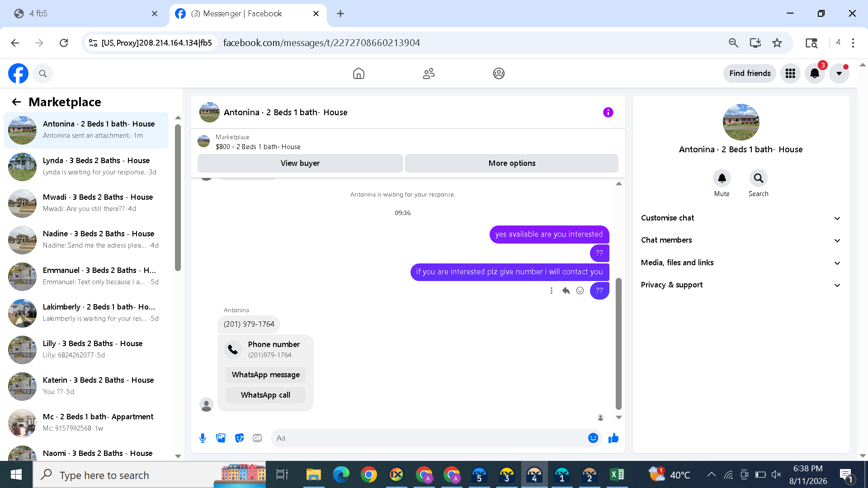
Task: Mute this conversation bell icon
Action: click(722, 178)
